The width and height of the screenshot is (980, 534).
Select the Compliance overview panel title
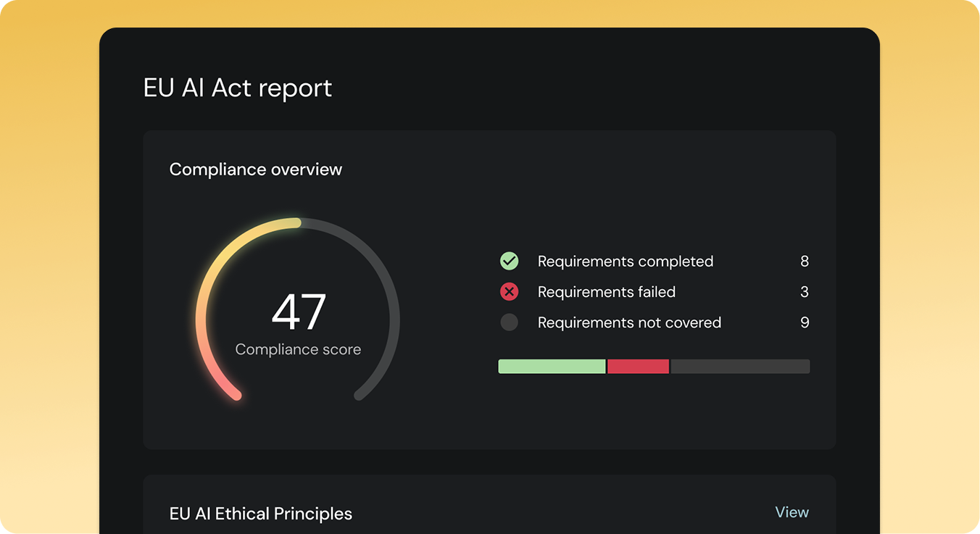(x=255, y=169)
